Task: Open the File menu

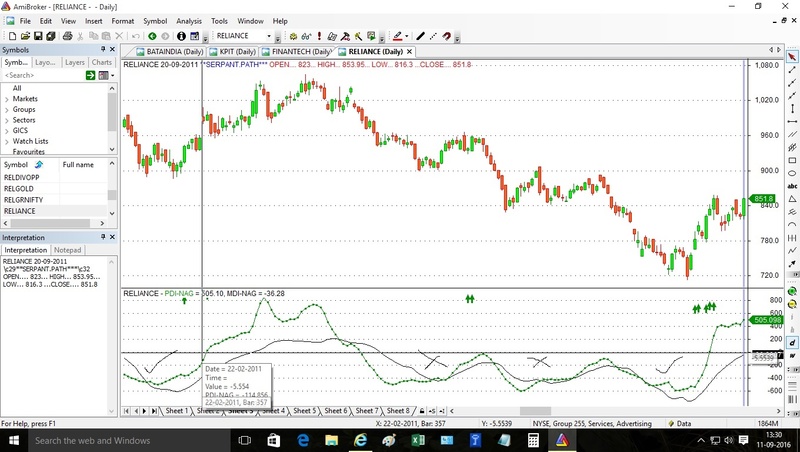Action: pos(25,21)
